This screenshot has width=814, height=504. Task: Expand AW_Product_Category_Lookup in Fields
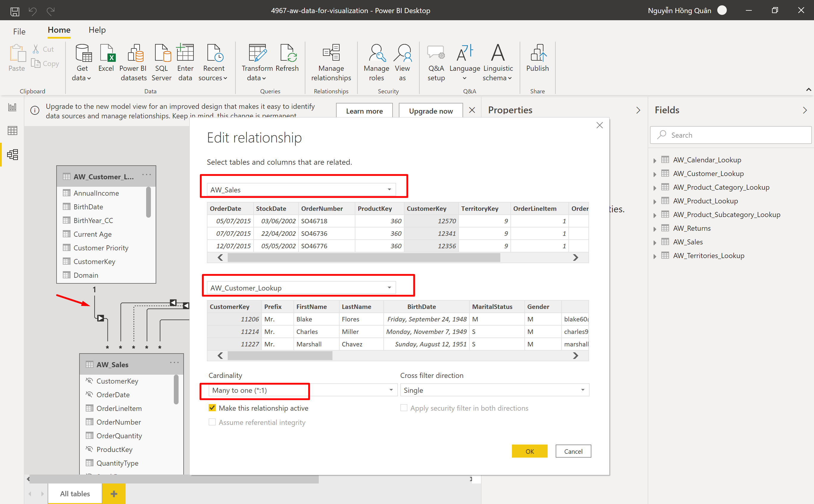[654, 188]
